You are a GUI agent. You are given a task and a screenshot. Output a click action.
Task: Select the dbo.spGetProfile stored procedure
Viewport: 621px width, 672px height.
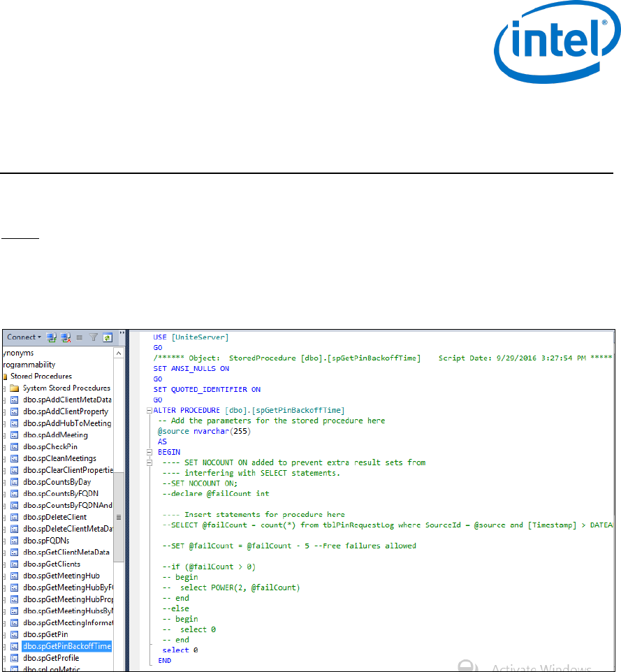[x=51, y=658]
